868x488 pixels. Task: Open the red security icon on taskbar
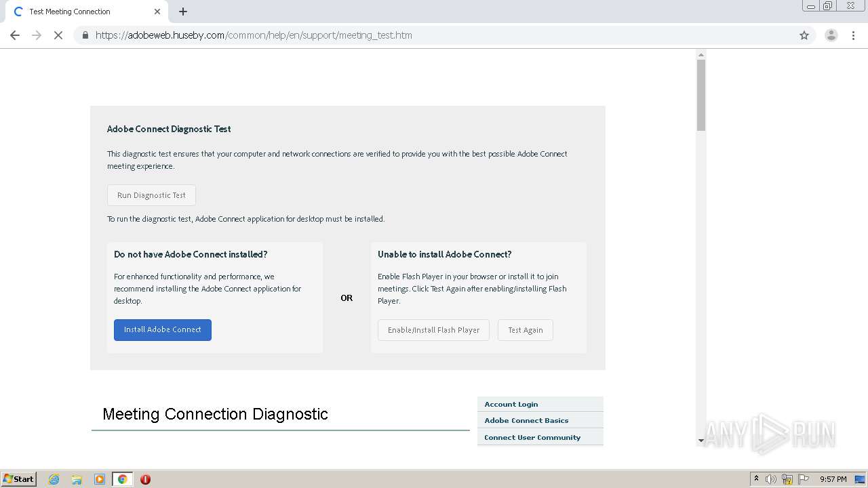coord(145,479)
